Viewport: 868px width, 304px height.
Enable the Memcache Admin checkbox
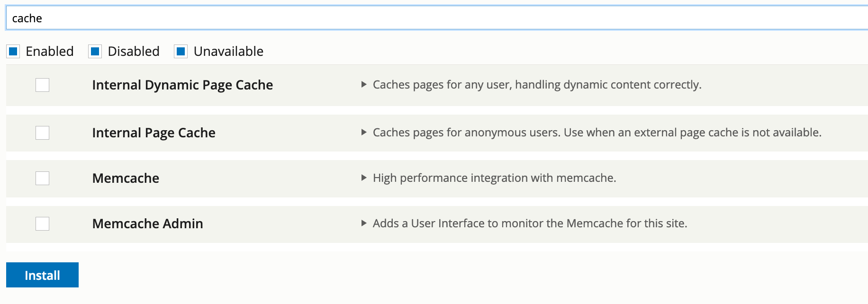[43, 224]
